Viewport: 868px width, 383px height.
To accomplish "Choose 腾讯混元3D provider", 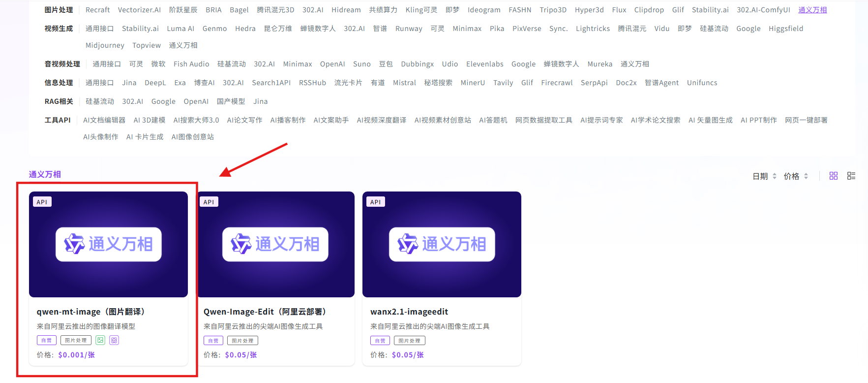I will pos(275,10).
